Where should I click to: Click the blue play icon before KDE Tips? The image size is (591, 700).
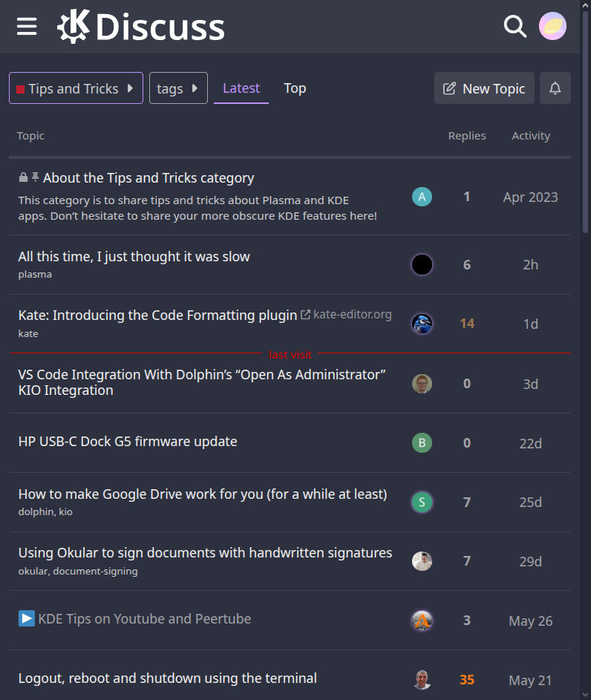(27, 618)
